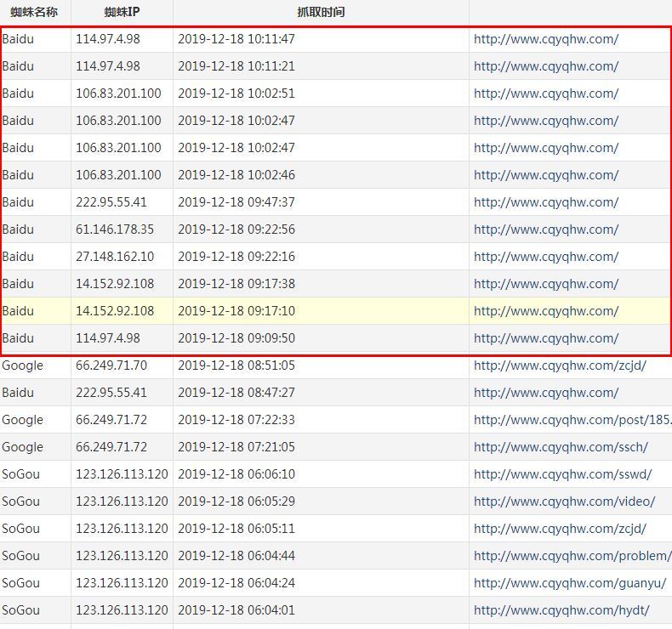The width and height of the screenshot is (672, 629).
Task: Click timestamp 2019-12-18 10:02:51
Action: 236,93
